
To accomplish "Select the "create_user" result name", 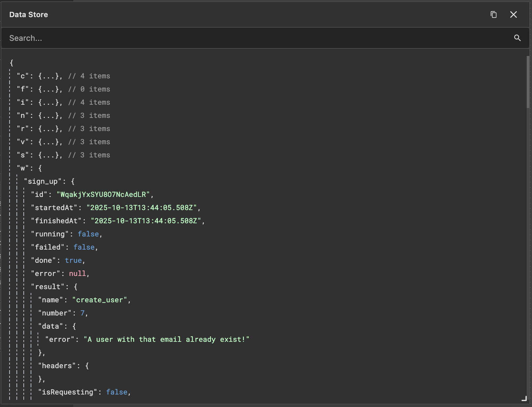I will [x=100, y=300].
